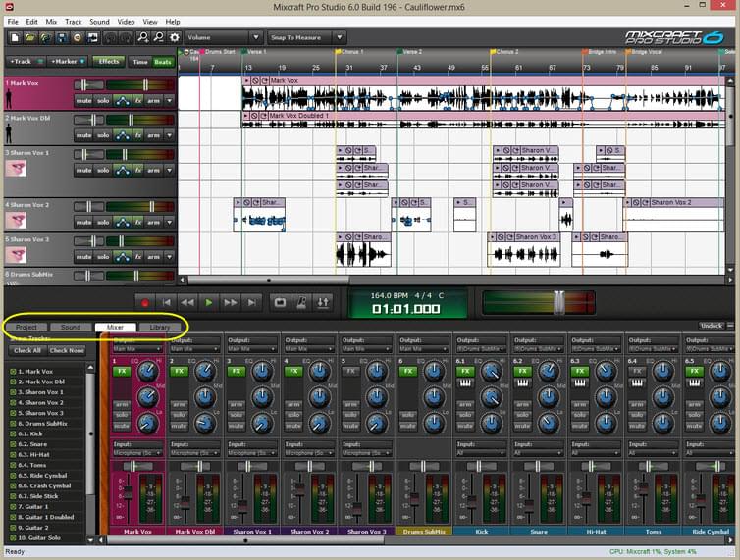740x560 pixels.
Task: Uncheck 1. Mark Vox in Show Tracks list
Action: (x=13, y=372)
